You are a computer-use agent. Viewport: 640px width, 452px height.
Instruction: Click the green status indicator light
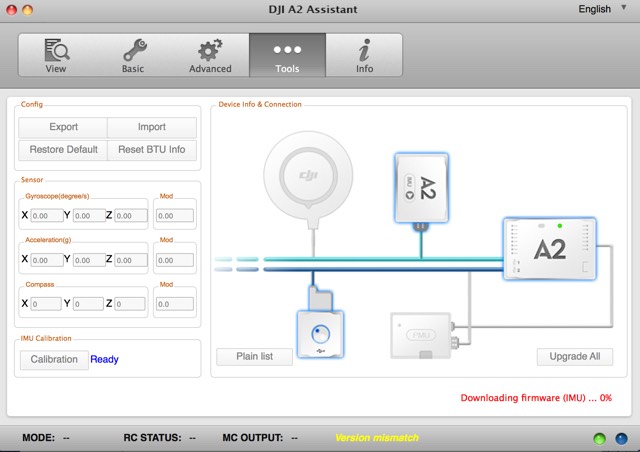coord(599,439)
